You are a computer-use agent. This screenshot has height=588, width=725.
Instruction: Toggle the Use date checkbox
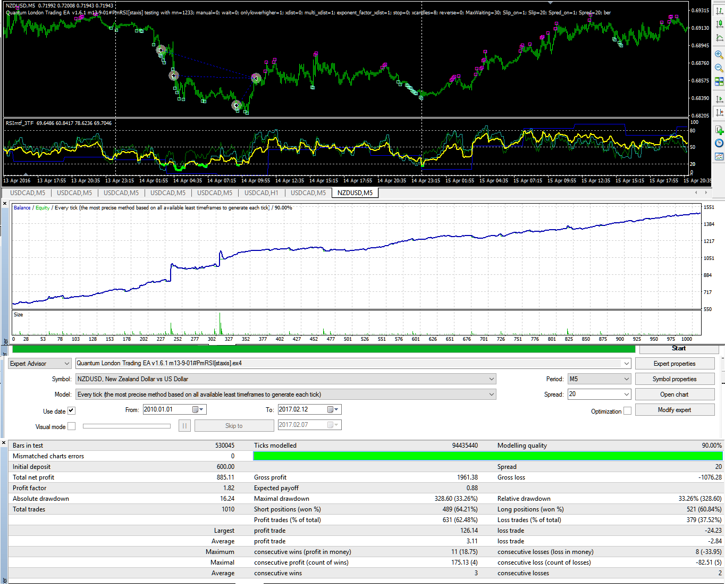pos(71,410)
